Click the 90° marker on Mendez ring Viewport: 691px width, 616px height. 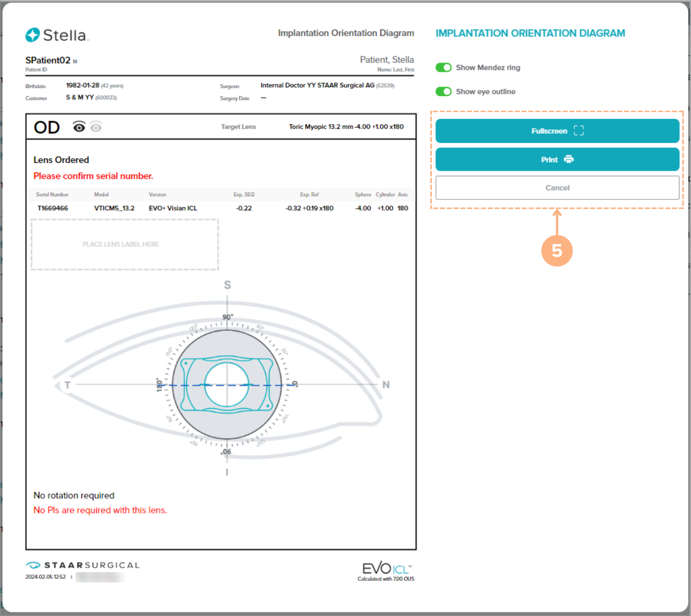[227, 318]
